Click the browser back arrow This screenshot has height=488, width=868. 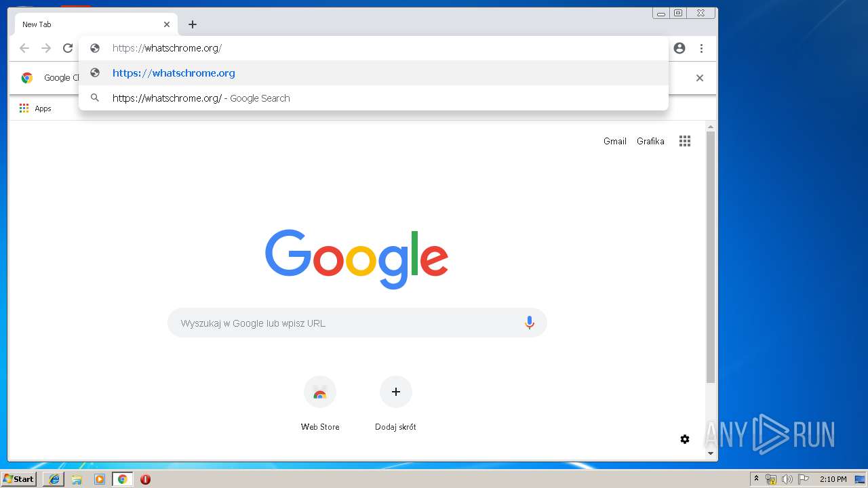click(24, 48)
